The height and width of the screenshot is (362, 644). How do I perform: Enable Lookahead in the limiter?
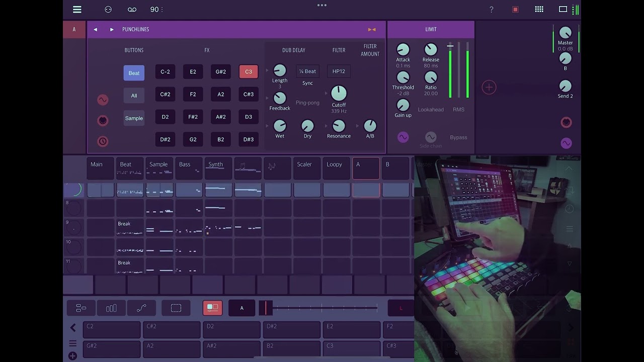(431, 110)
